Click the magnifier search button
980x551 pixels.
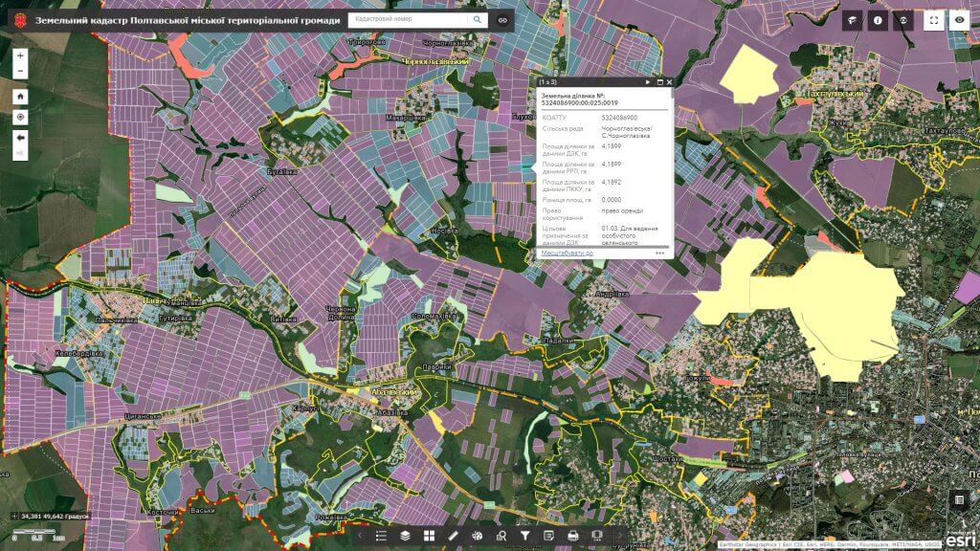[x=477, y=19]
